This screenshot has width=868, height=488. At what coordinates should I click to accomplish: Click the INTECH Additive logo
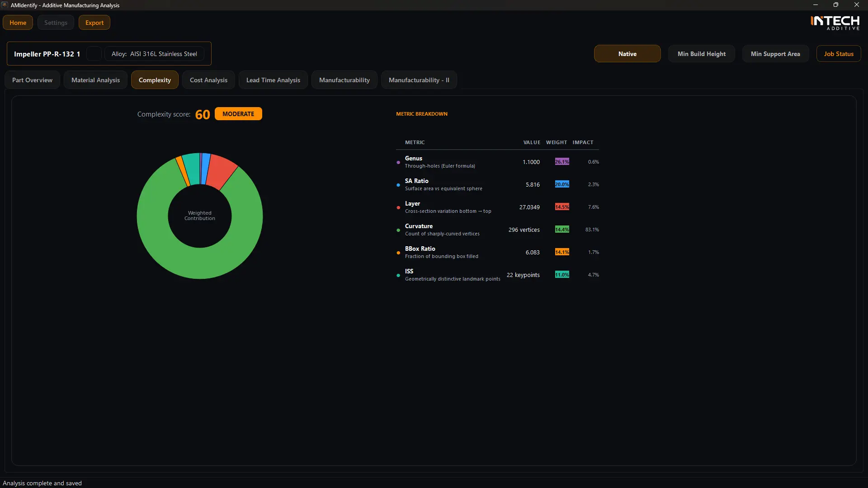(x=835, y=23)
